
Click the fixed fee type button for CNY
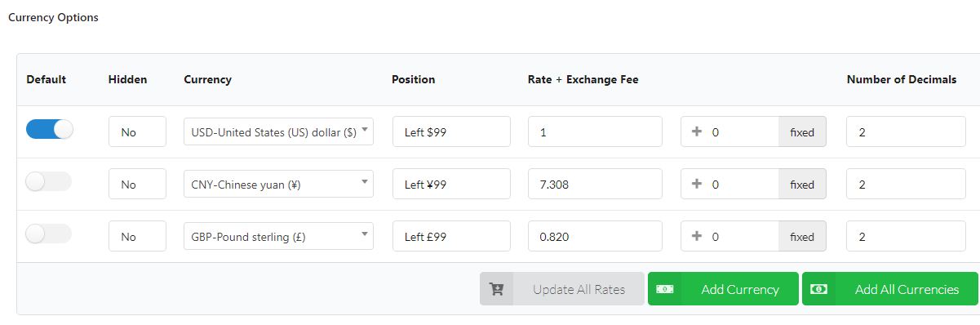[802, 185]
